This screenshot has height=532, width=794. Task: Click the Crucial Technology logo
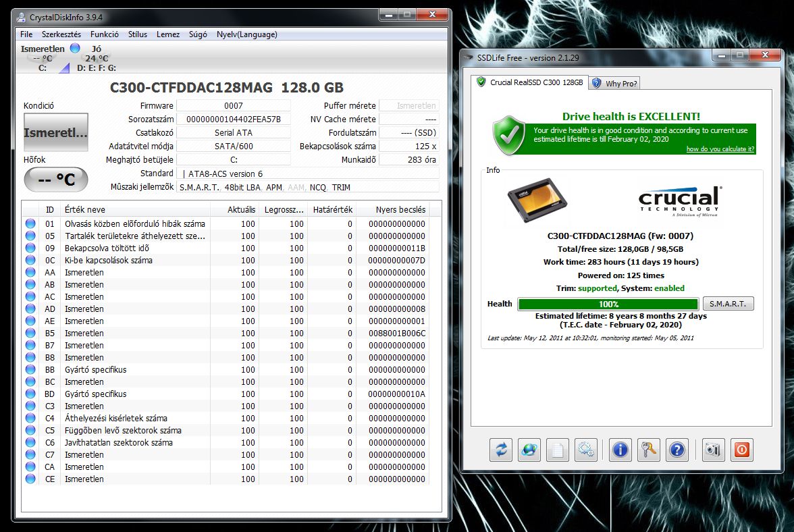point(680,201)
